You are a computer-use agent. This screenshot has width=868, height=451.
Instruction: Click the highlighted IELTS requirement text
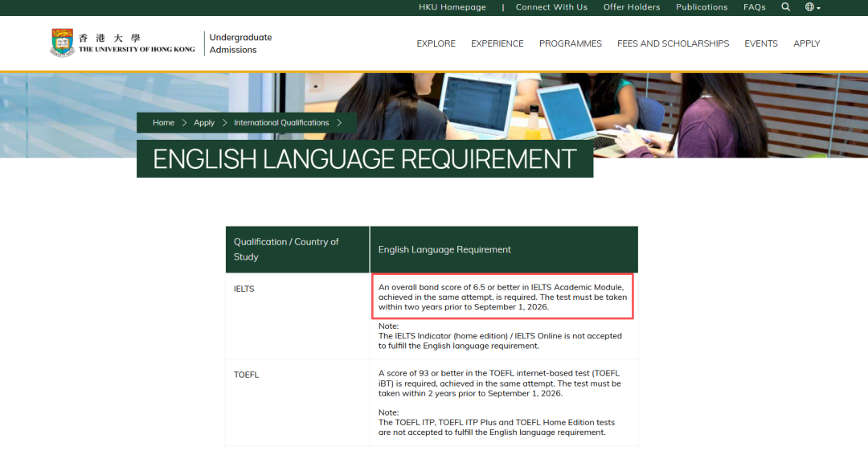(x=502, y=297)
